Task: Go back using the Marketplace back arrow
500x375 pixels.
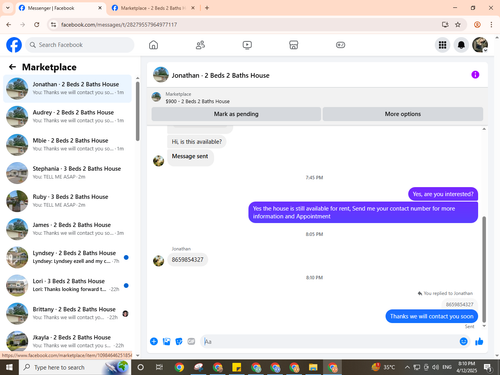Action: pyautogui.click(x=12, y=67)
